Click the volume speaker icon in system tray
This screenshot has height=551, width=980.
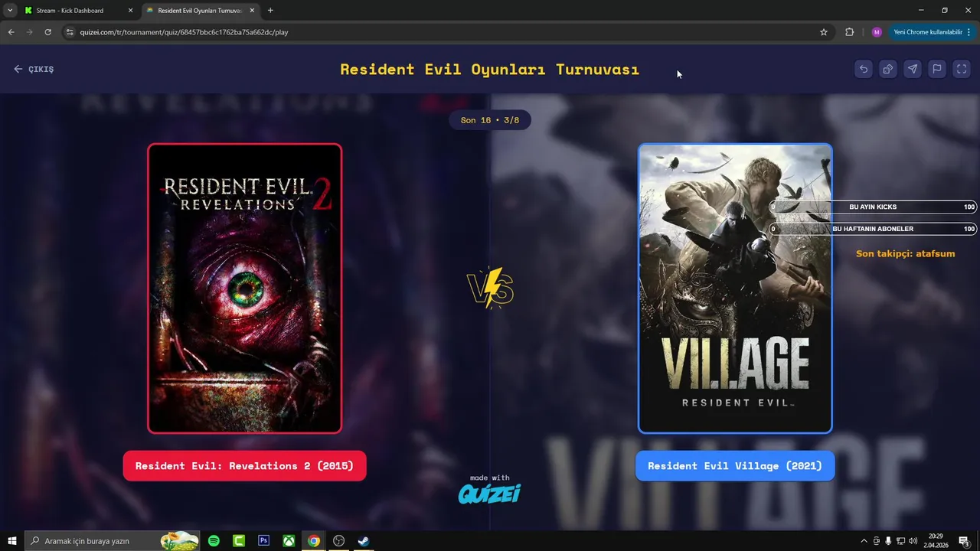[913, 541]
